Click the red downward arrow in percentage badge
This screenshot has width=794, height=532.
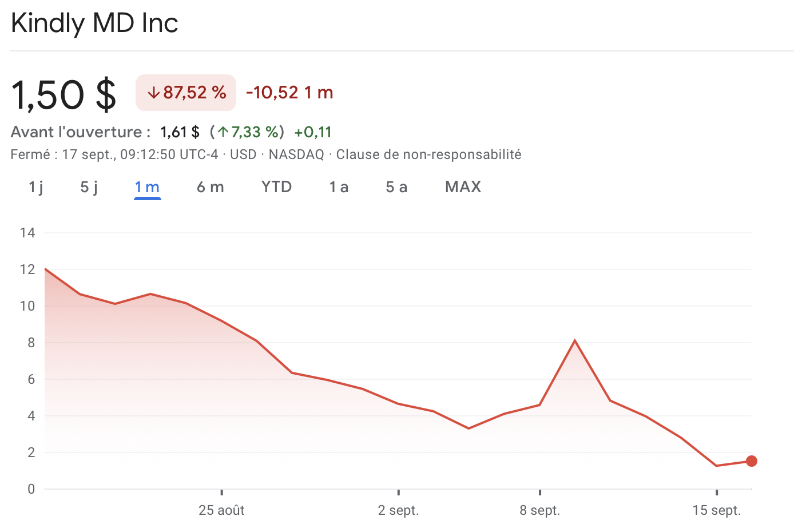tap(154, 92)
